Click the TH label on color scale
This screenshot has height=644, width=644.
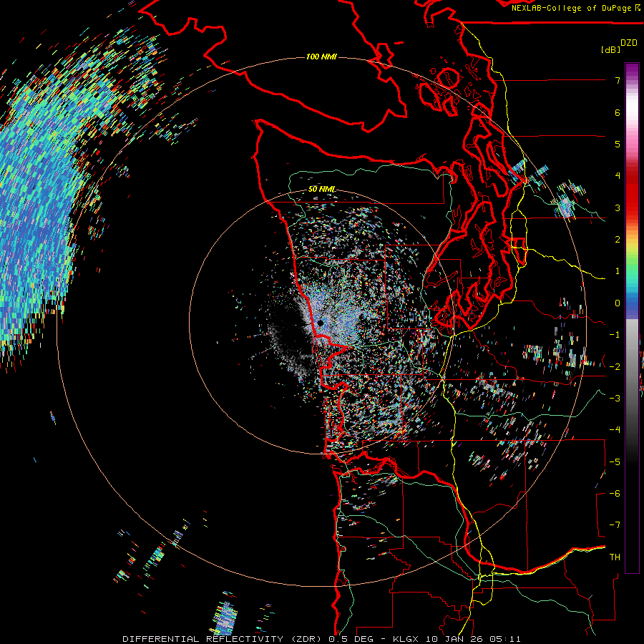pyautogui.click(x=615, y=557)
